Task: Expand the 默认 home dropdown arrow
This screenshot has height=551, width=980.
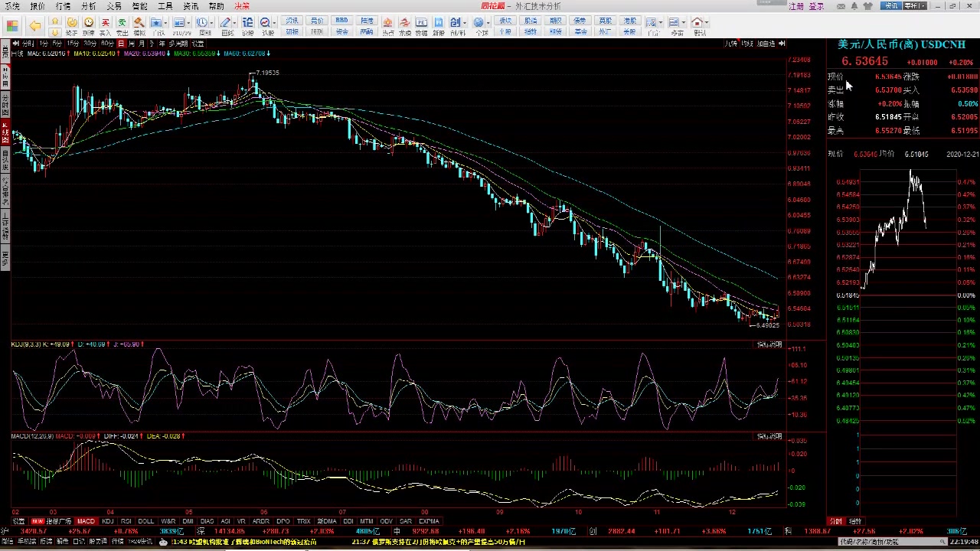Action: (x=707, y=23)
